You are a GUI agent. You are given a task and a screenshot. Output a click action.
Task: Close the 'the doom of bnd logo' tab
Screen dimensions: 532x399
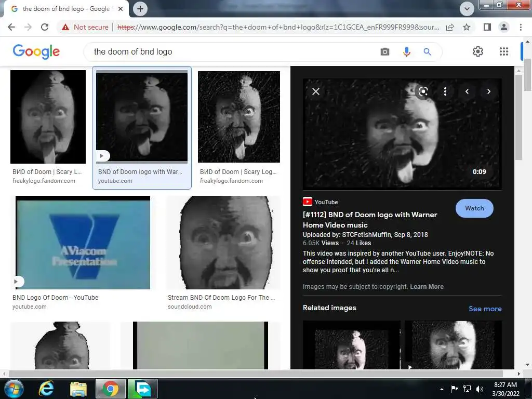point(121,9)
